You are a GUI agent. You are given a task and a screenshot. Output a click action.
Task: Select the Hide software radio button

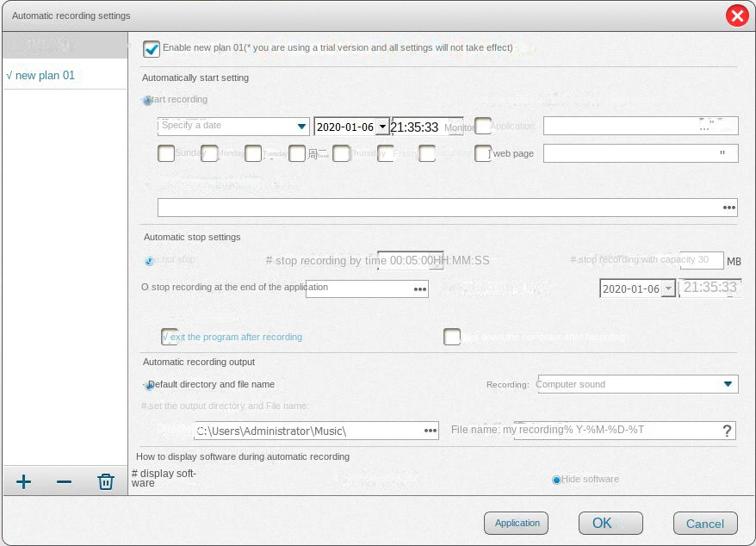[555, 479]
